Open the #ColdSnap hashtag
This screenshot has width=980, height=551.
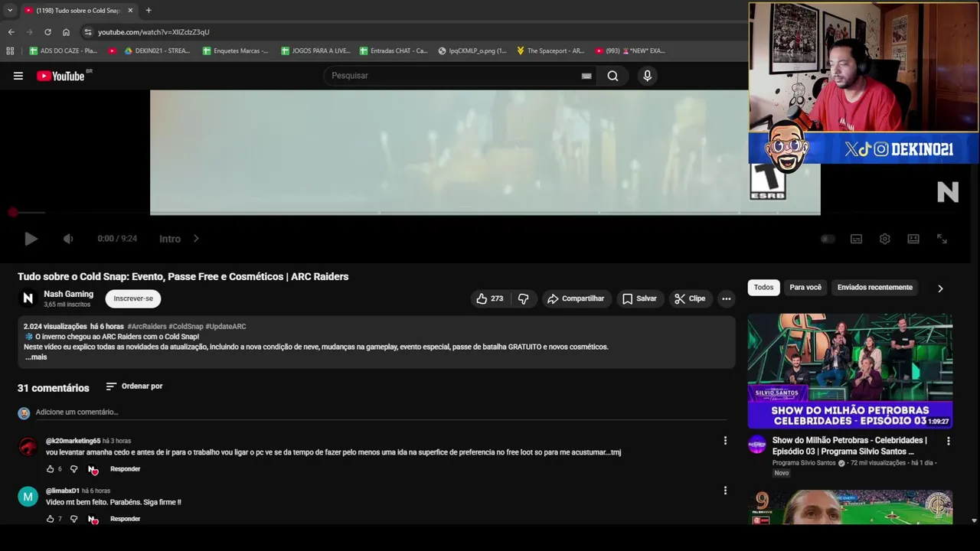coord(186,327)
